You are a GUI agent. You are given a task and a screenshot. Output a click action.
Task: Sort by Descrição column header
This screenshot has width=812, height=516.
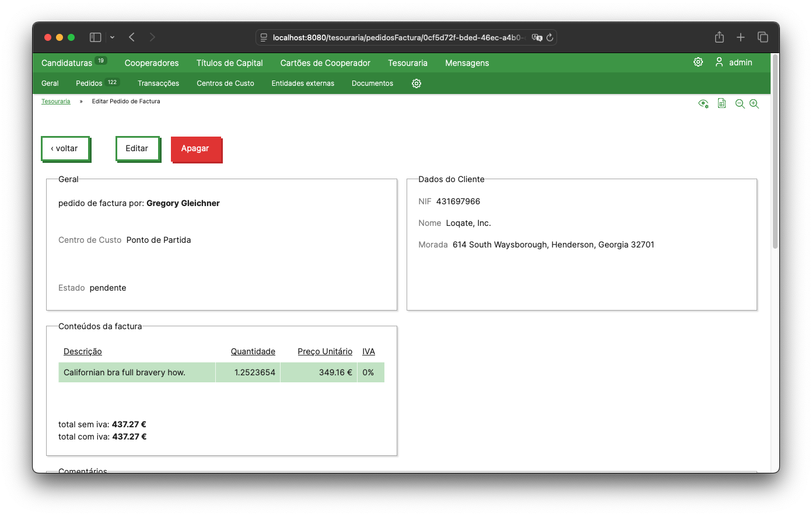83,351
